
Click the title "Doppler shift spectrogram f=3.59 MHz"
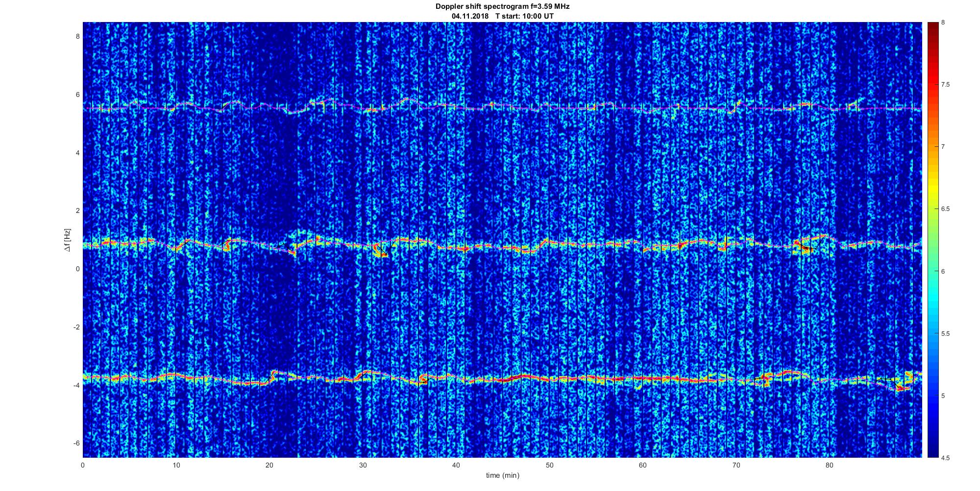pyautogui.click(x=502, y=6)
